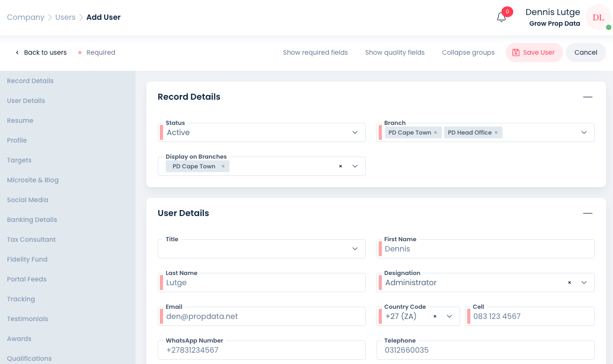
Task: Clear the Country Code selection
Action: [435, 316]
